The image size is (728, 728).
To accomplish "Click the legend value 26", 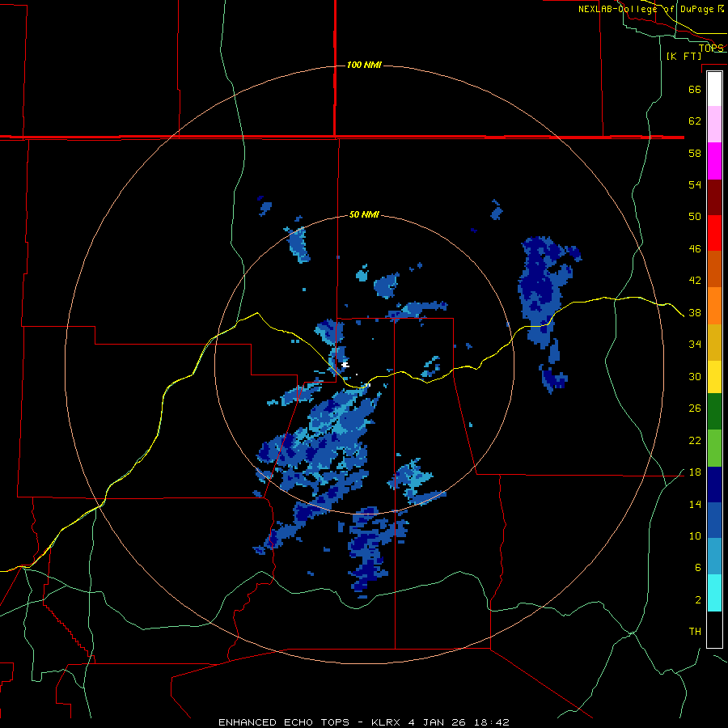I will (x=695, y=408).
